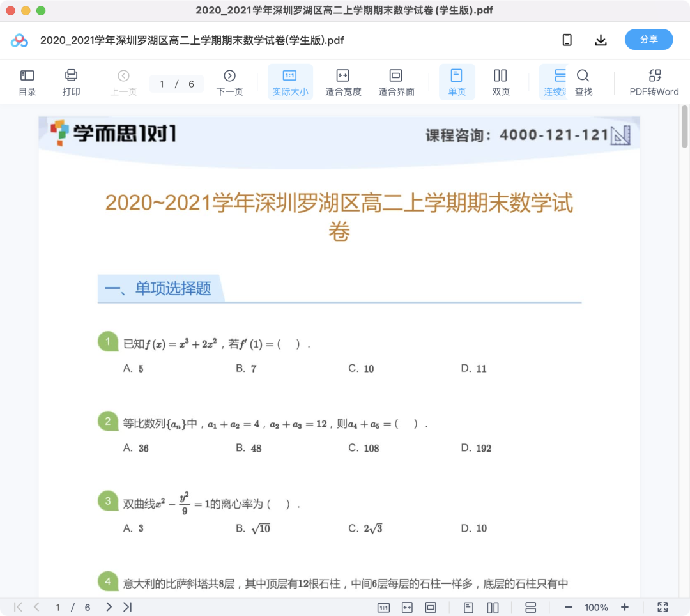Click the toolbar page number field showing 1
Viewport: 690px width, 616px height.
point(162,84)
